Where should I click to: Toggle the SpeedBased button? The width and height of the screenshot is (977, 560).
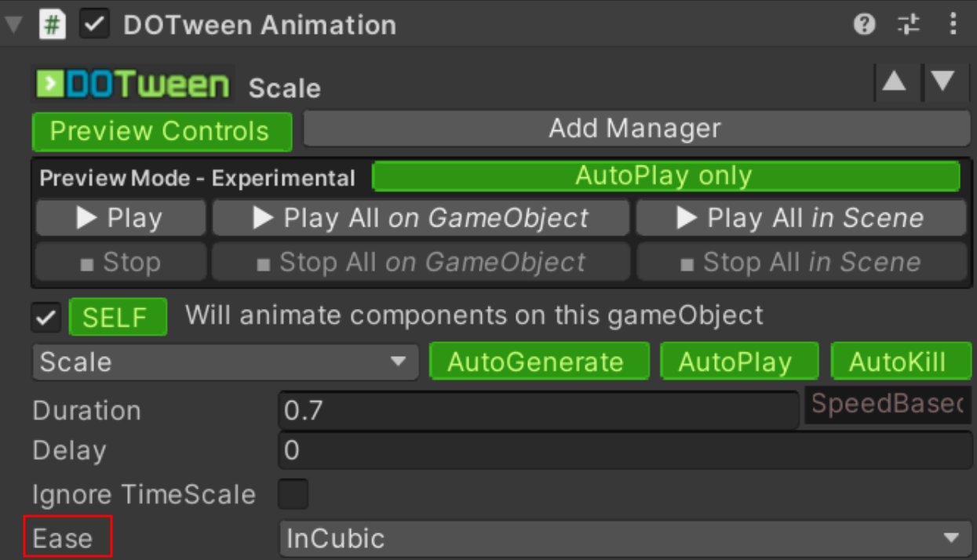point(888,405)
